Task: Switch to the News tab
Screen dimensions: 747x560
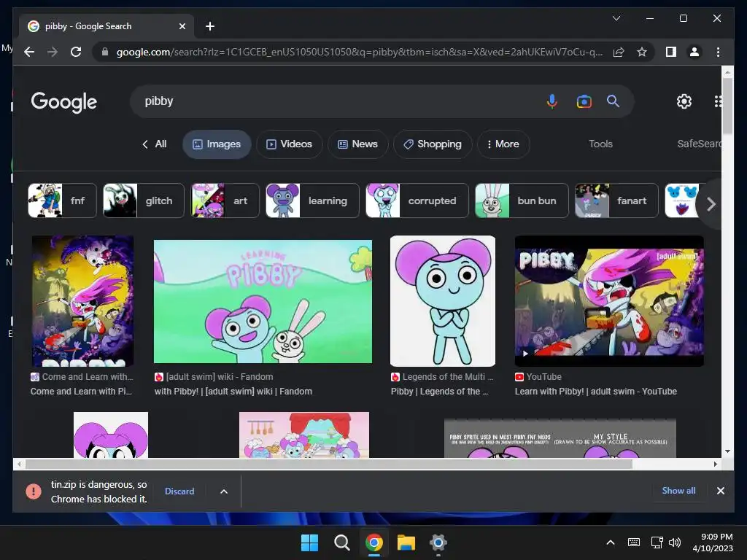Action: (x=357, y=144)
